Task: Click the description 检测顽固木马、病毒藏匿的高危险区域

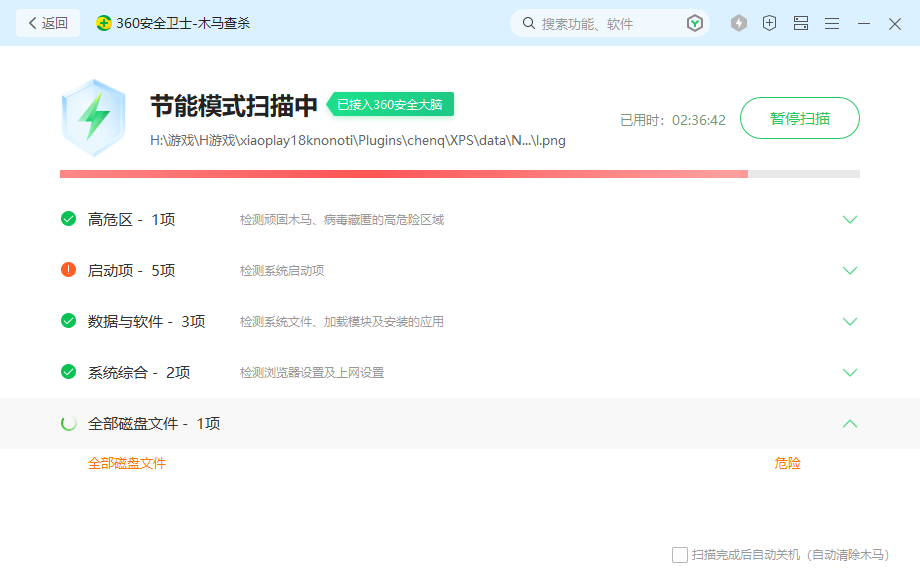Action: [x=342, y=219]
